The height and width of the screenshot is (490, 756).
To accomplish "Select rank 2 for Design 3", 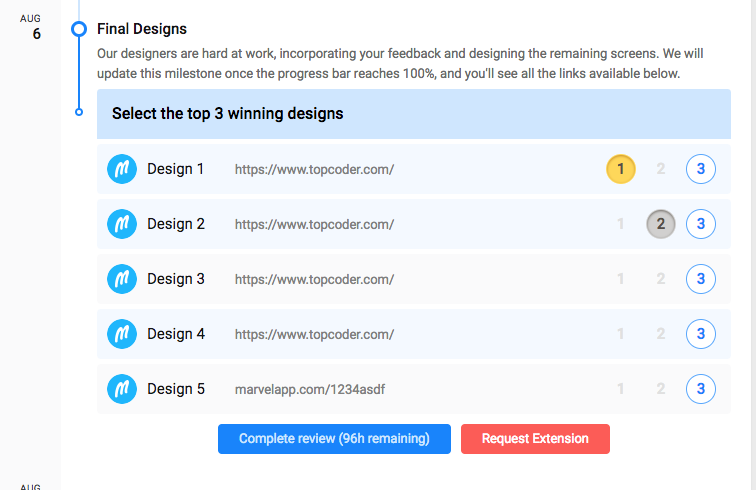I will point(661,279).
